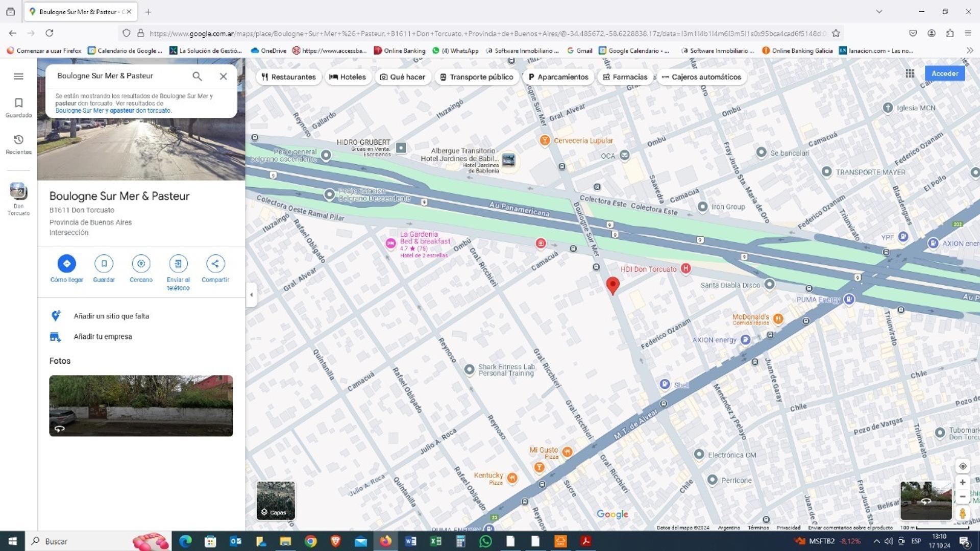Click the search magnifier in the search box

pyautogui.click(x=197, y=76)
